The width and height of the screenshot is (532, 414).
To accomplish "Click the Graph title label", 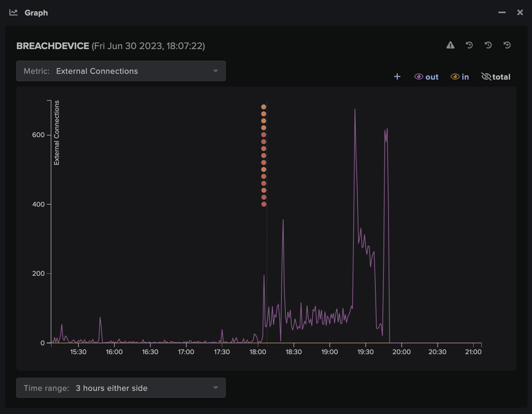I will tap(36, 13).
